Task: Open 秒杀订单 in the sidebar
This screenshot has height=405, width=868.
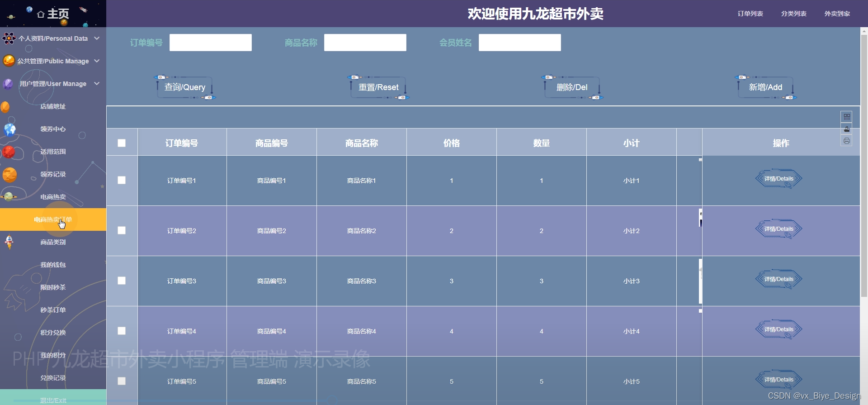Action: click(x=53, y=310)
